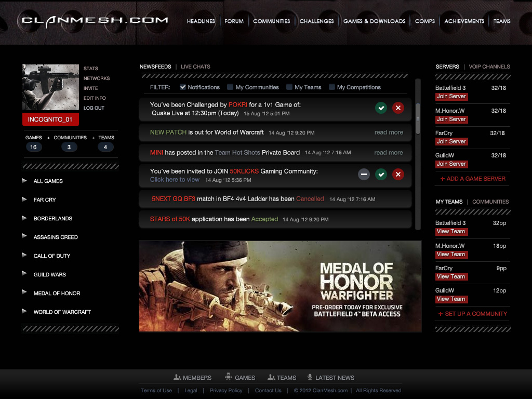Screen dimensions: 532x399
Task: Open the VOIP Channels tab
Action: 489,66
